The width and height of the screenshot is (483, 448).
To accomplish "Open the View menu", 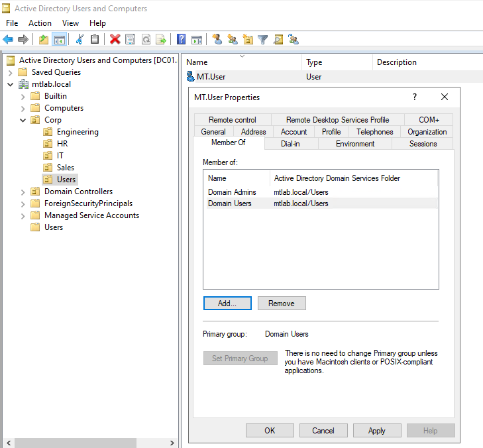I will coord(70,23).
